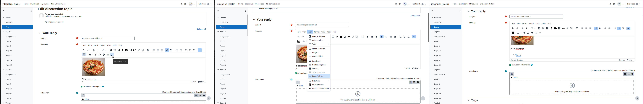
Task: Click Equation editor icon in left window toolbar
Action: click(x=84, y=55)
